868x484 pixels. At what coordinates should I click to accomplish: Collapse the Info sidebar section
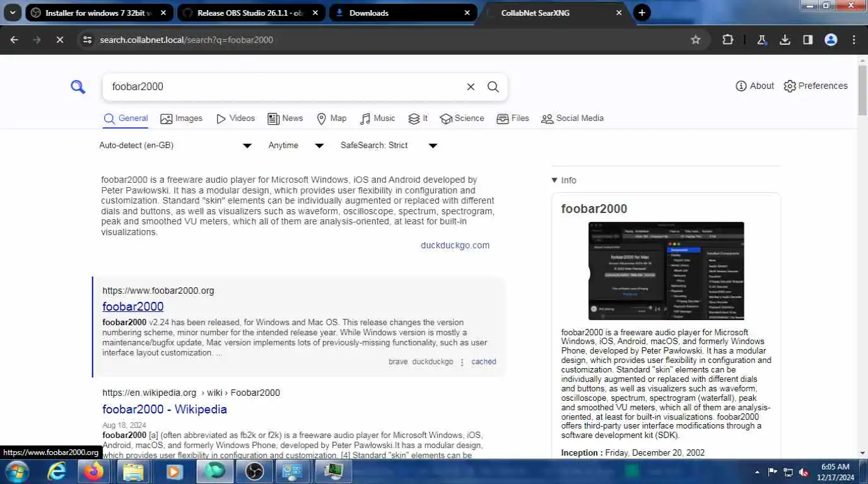564,180
